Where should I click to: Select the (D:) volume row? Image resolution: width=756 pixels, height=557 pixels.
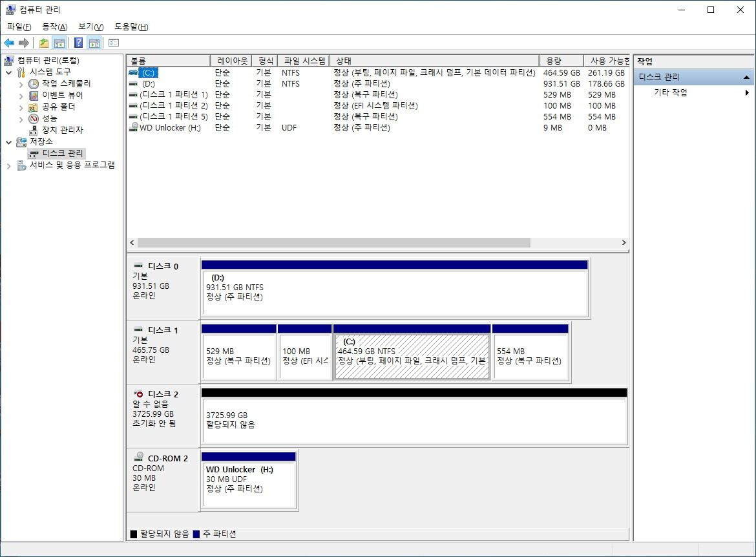(378, 84)
